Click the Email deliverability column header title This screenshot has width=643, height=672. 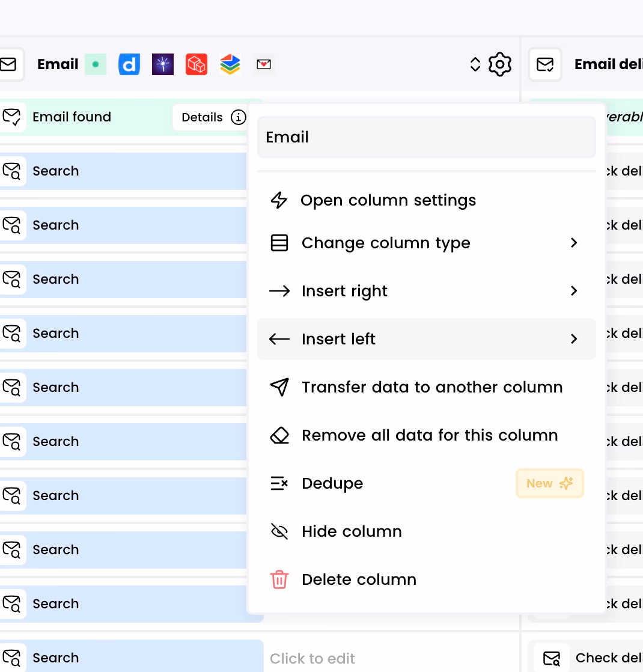coord(608,64)
